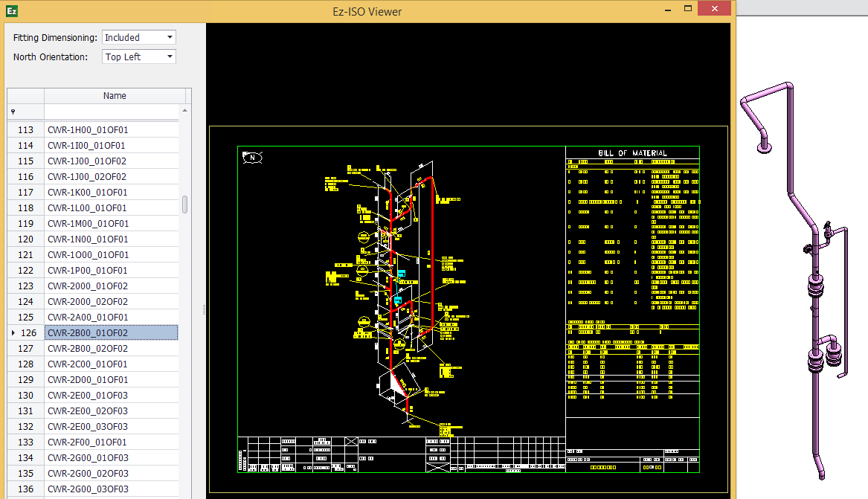
Task: Click row number 130 cell
Action: [x=25, y=396]
